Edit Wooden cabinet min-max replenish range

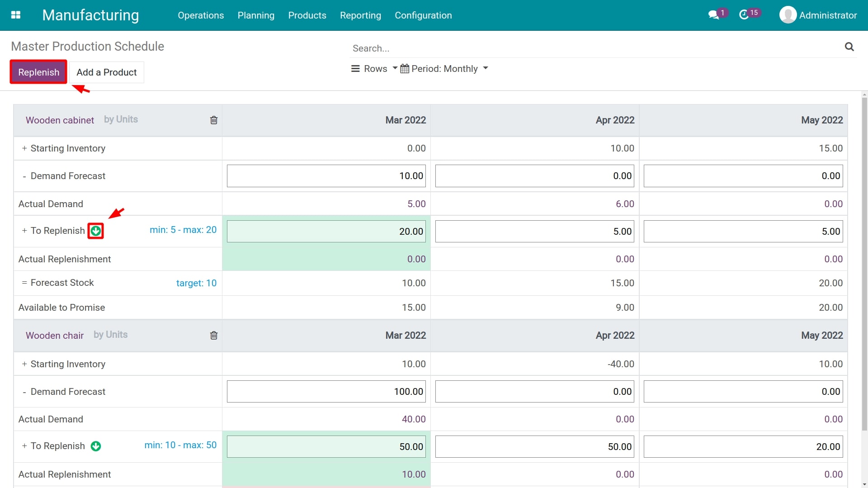[183, 230]
